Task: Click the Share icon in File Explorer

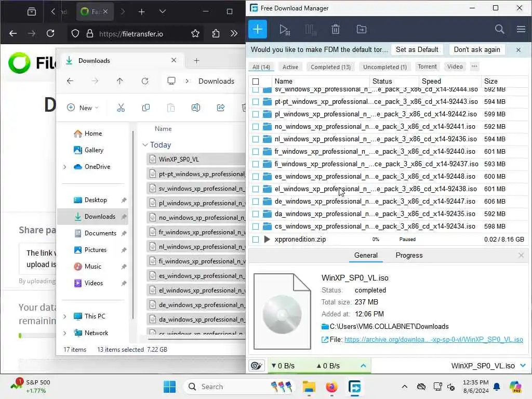Action: (220, 108)
